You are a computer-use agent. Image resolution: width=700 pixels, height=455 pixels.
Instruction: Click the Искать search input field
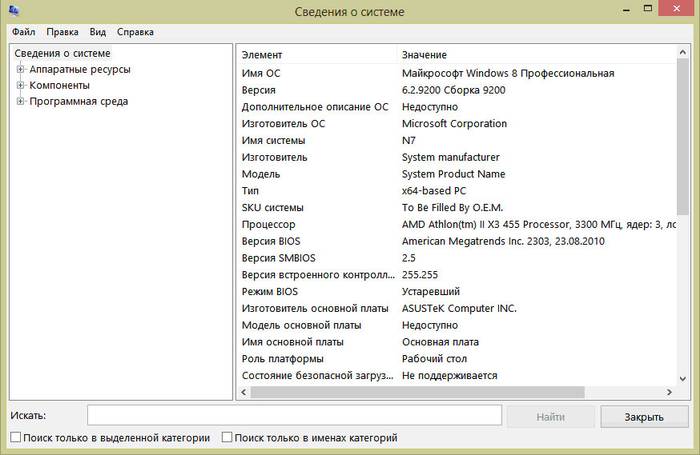point(295,415)
